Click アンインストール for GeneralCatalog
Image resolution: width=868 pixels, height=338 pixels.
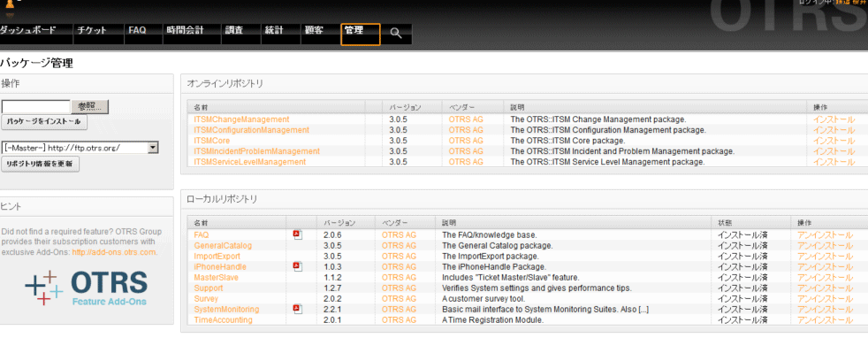point(825,245)
